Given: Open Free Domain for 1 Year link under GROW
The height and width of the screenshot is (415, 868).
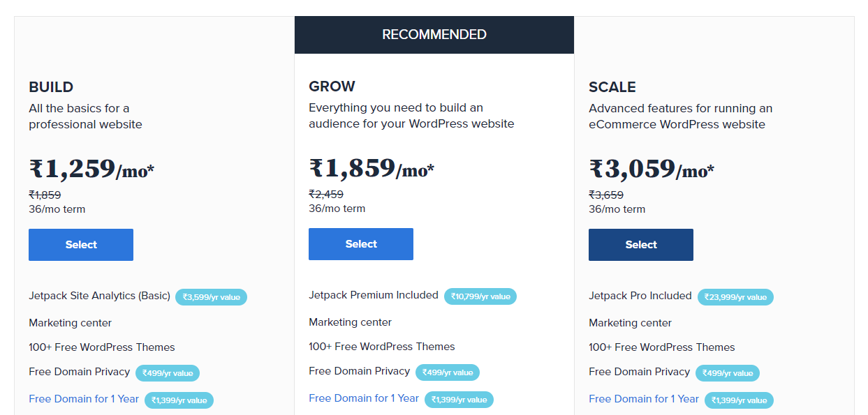Looking at the screenshot, I should 364,398.
